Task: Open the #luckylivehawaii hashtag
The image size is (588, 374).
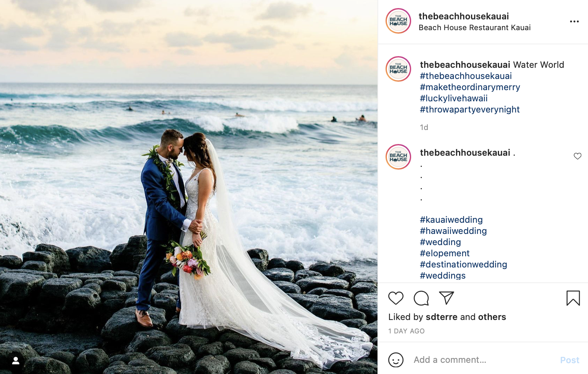Action: [x=453, y=98]
